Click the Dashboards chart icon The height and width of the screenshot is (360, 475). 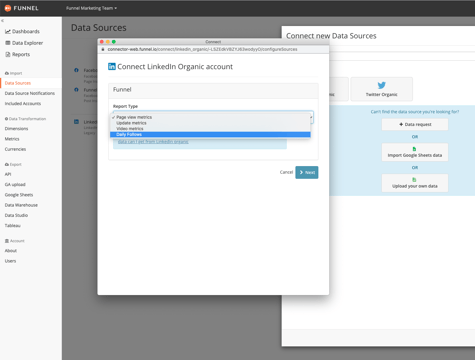tap(8, 31)
